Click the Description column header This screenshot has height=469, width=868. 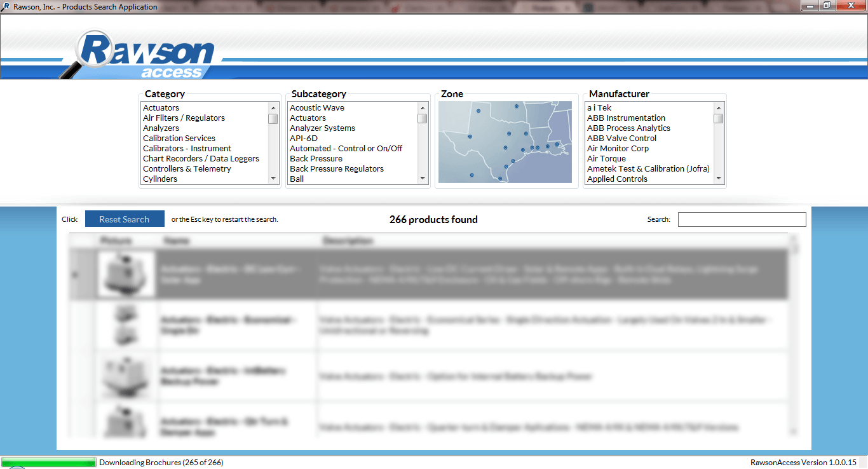[x=348, y=241]
